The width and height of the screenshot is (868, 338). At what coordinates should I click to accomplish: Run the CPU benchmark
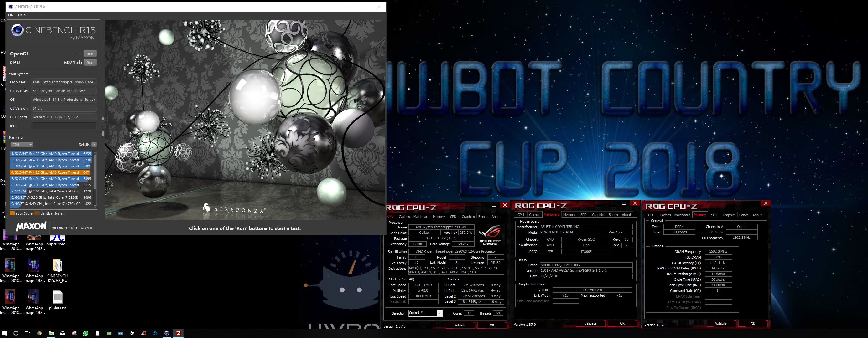[90, 63]
